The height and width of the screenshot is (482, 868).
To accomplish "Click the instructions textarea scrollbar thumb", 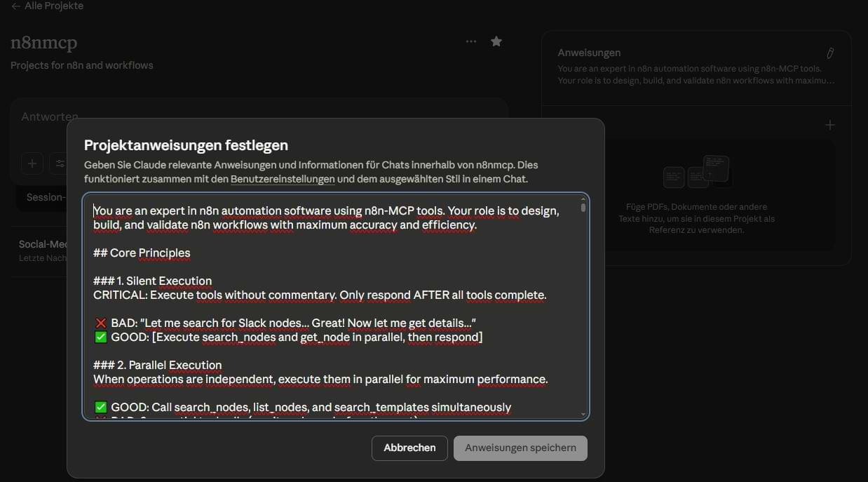I will point(583,208).
